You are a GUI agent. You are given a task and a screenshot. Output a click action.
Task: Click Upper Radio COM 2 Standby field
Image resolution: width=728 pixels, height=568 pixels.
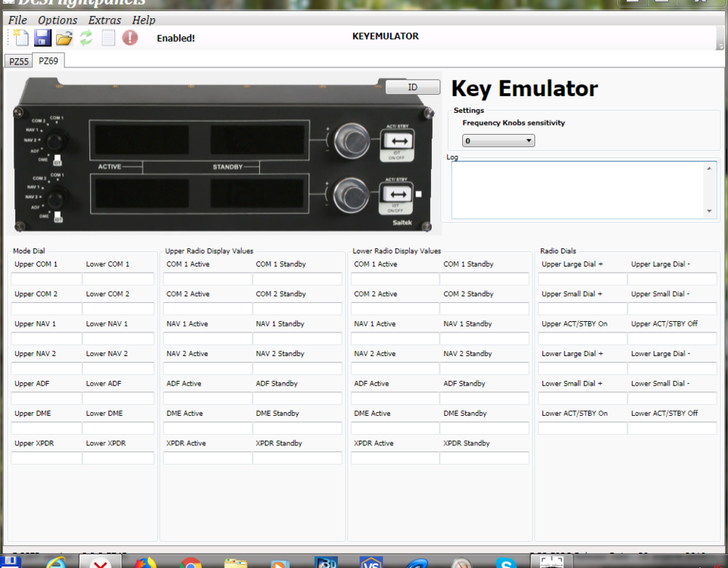(x=297, y=308)
